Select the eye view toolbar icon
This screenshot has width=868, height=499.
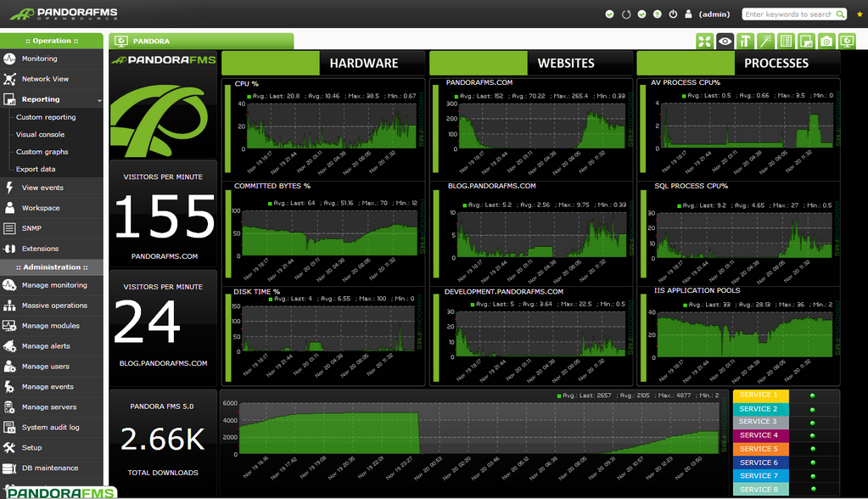(x=725, y=41)
